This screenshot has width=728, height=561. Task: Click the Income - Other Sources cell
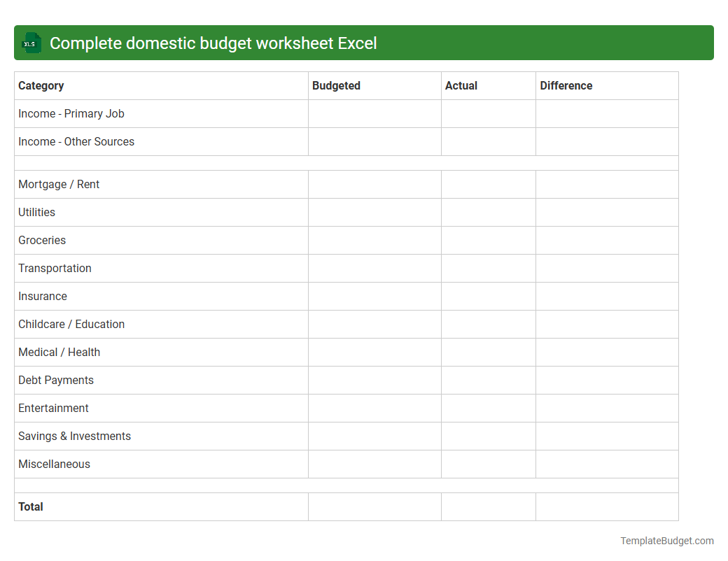tap(76, 141)
